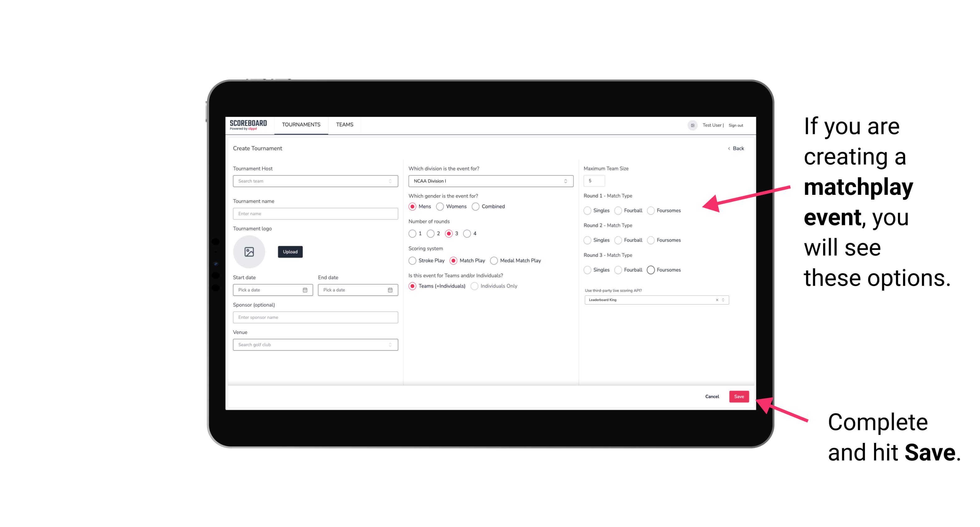Image resolution: width=980 pixels, height=527 pixels.
Task: Switch to the TEAMS tab
Action: [345, 125]
